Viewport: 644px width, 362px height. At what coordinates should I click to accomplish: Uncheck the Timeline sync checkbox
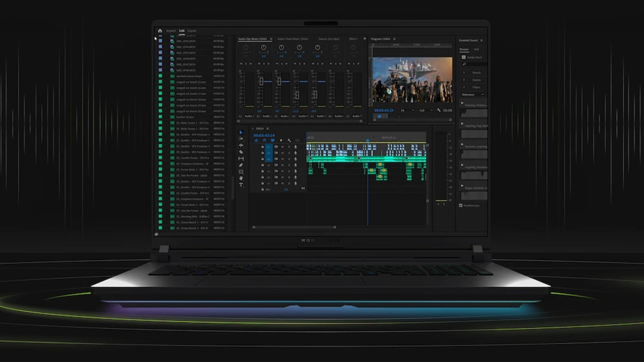(461, 205)
